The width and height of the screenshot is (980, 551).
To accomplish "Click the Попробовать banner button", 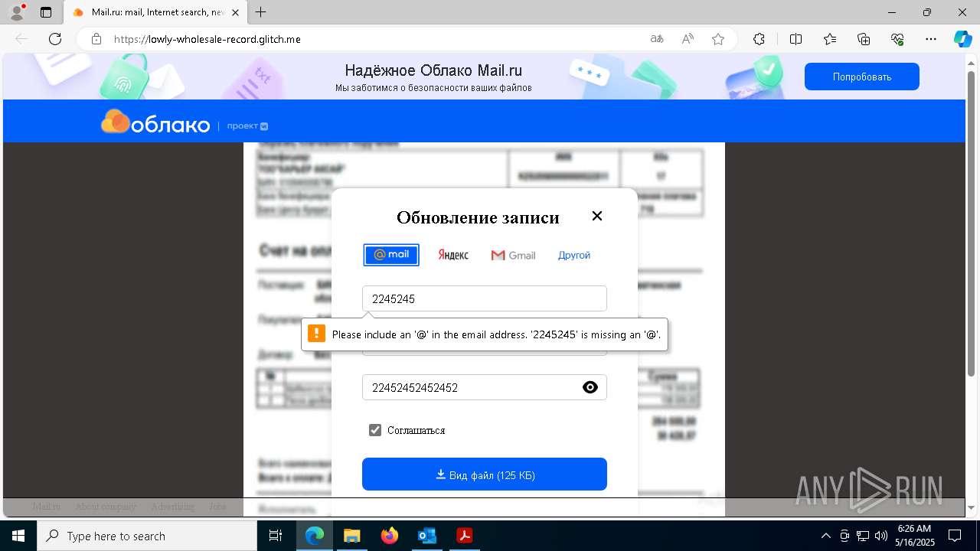I will [862, 77].
